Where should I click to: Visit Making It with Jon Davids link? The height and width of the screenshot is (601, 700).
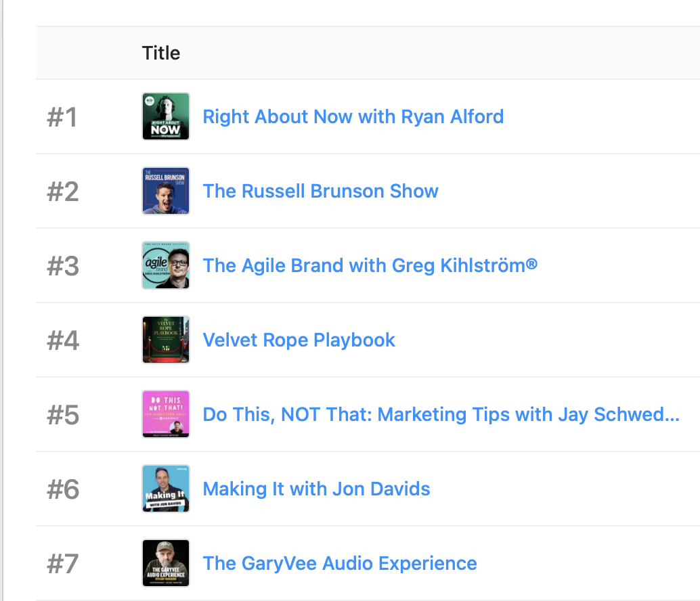tap(316, 489)
